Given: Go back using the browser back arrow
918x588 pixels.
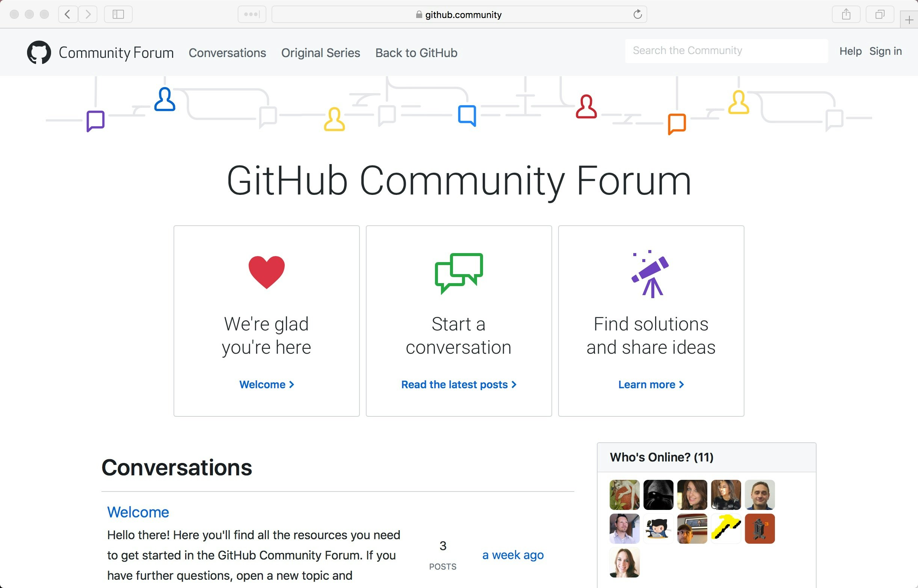Looking at the screenshot, I should [x=67, y=15].
